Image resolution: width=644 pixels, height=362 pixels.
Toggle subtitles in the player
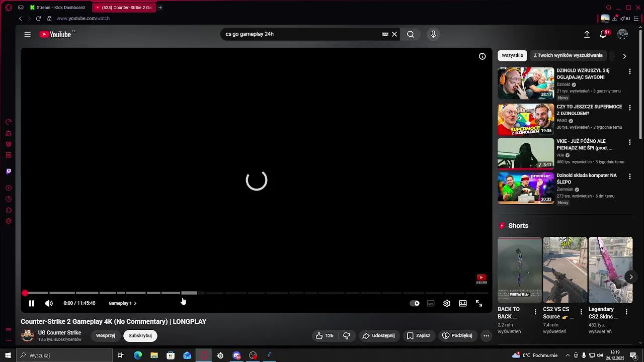tap(431, 303)
